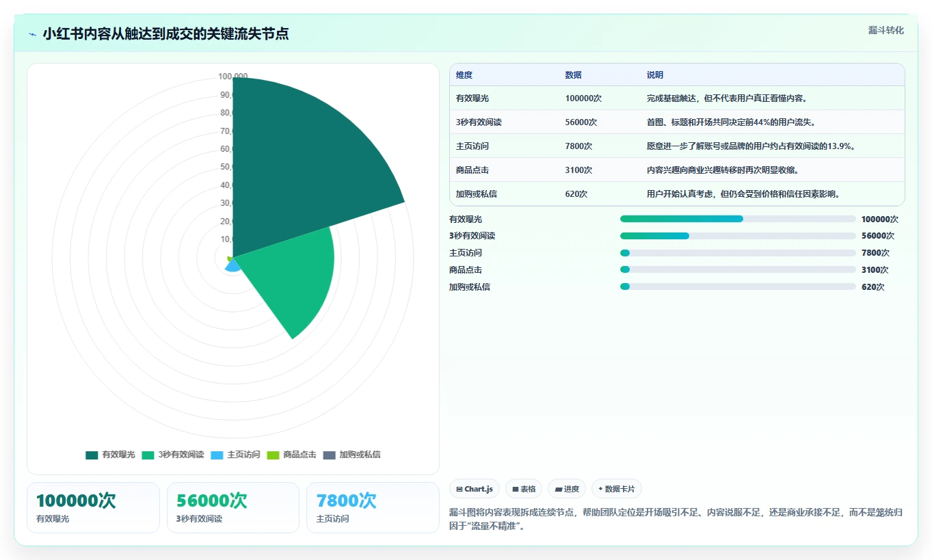The height and width of the screenshot is (560, 932).
Task: Click the 3100次 value beside the progress bar
Action: [875, 270]
